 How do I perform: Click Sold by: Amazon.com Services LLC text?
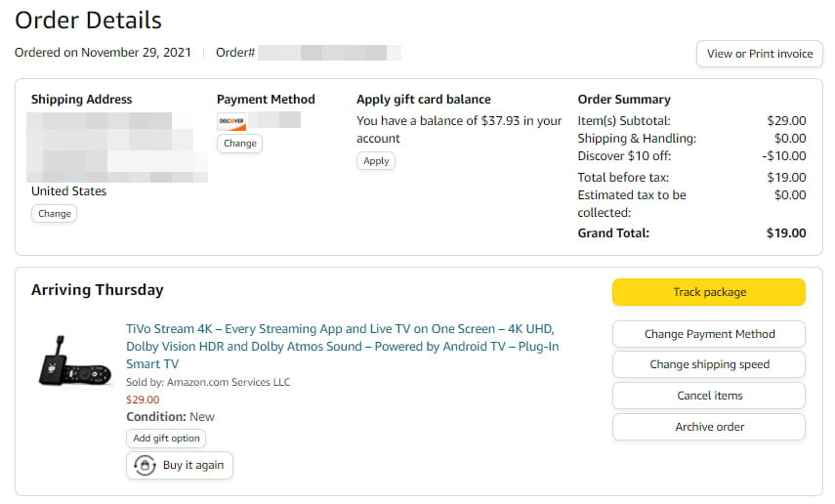[x=208, y=382]
